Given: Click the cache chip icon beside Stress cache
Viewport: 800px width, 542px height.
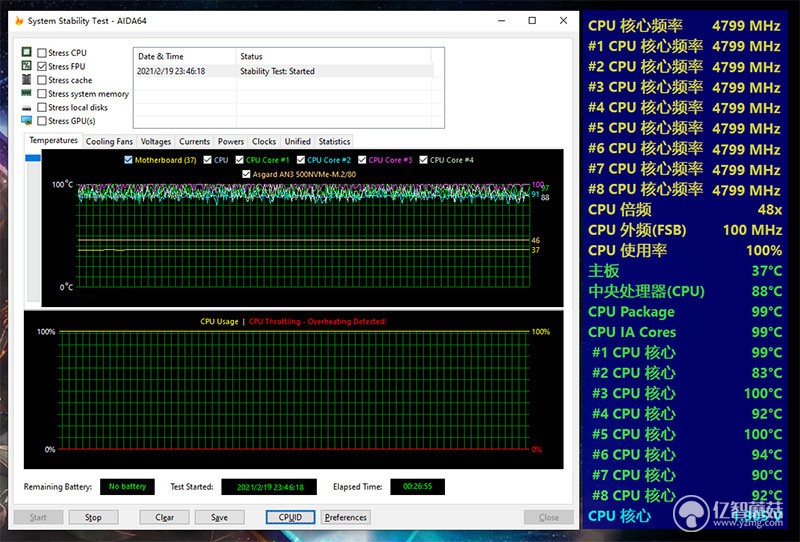Looking at the screenshot, I should (x=27, y=80).
